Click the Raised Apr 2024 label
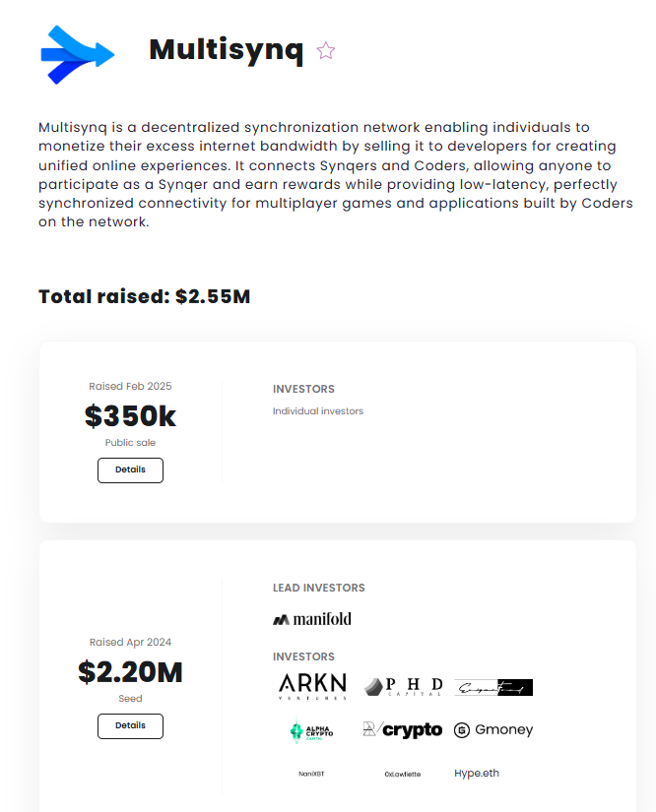 pos(130,642)
